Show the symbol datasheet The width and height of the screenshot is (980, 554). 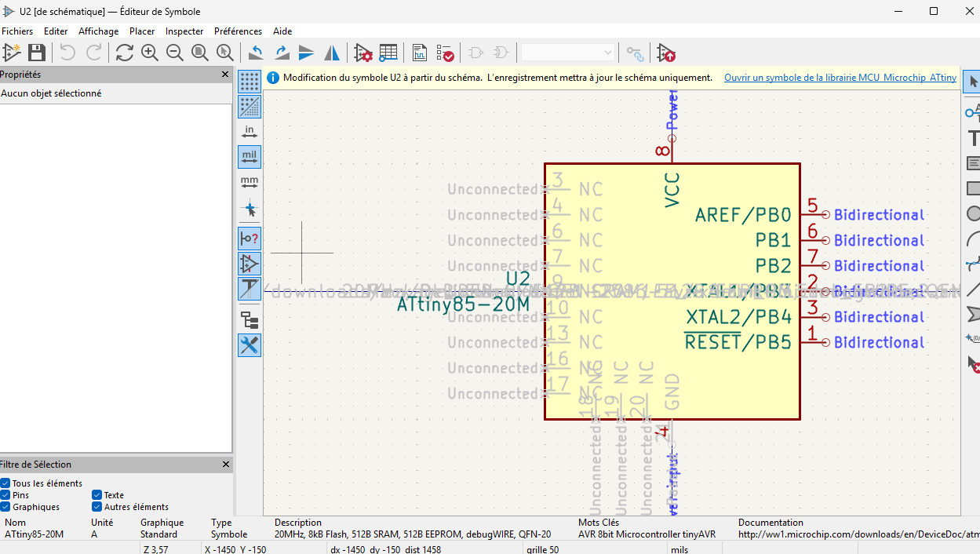[x=420, y=53]
